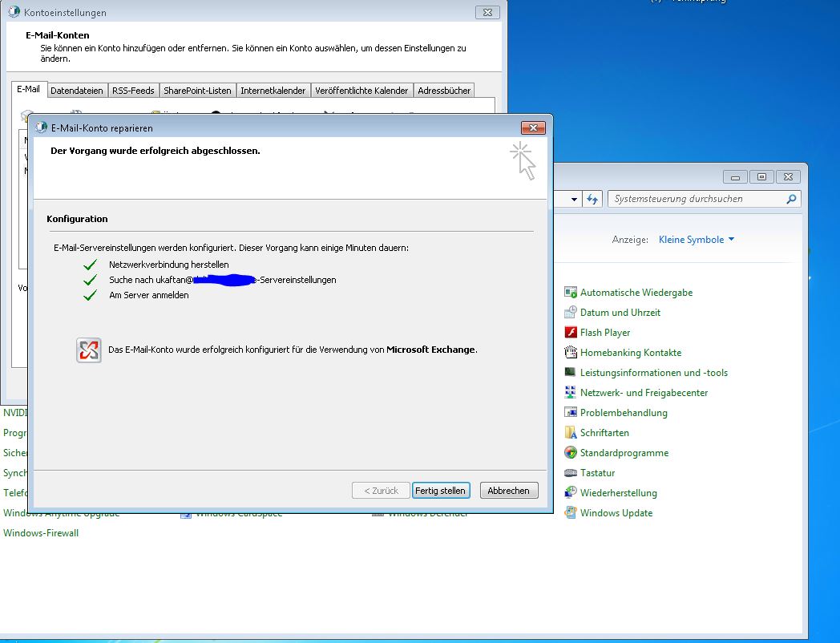The width and height of the screenshot is (840, 643).
Task: Minimize the Systemsteuerung window
Action: point(735,177)
